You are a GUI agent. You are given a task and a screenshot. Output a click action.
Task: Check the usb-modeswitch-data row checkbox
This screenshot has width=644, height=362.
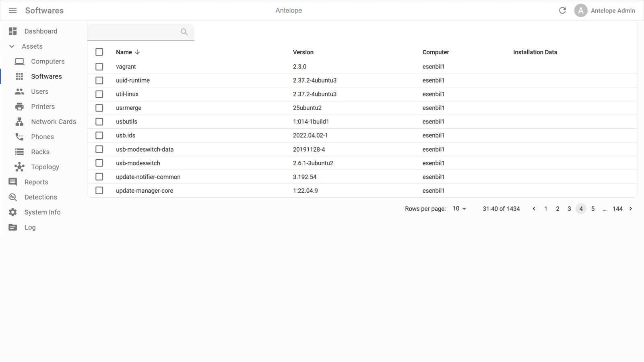point(99,149)
